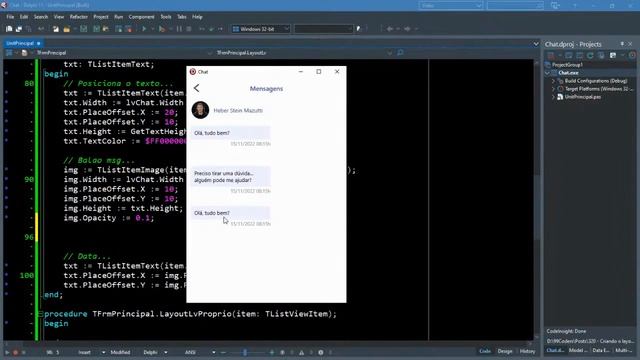
Task: Open the Refactor menu
Action: point(79,17)
